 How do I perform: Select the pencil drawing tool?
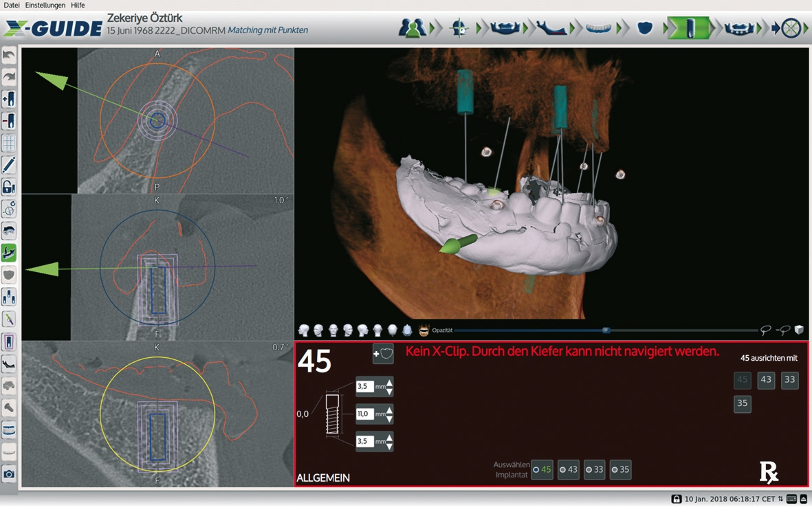[9, 165]
